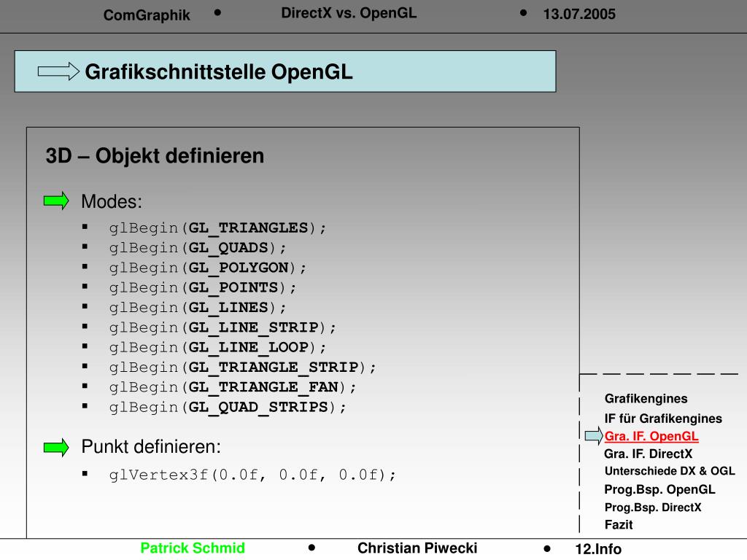Viewport: 747px width, 560px height.
Task: Jump to Gra. IF. DirectX section
Action: [648, 454]
